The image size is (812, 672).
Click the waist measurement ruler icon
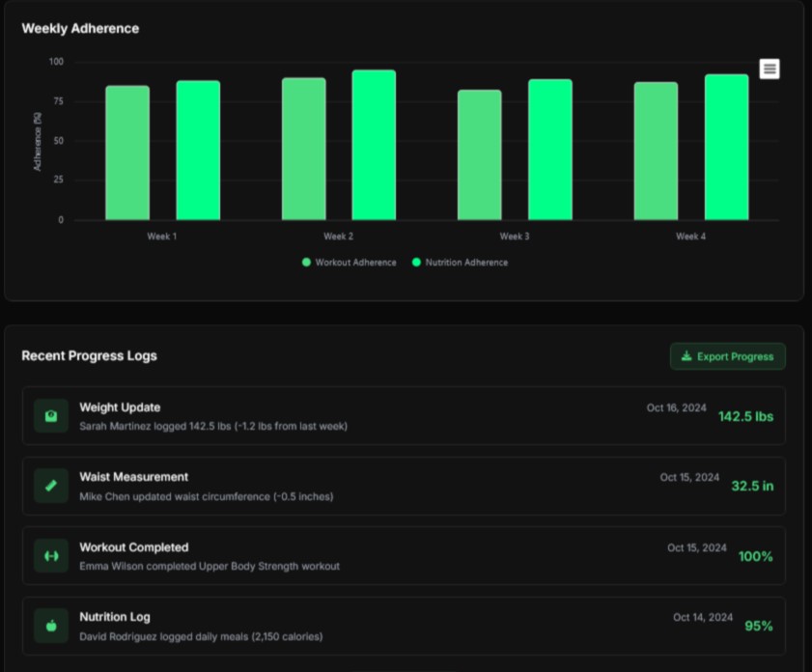coord(51,486)
